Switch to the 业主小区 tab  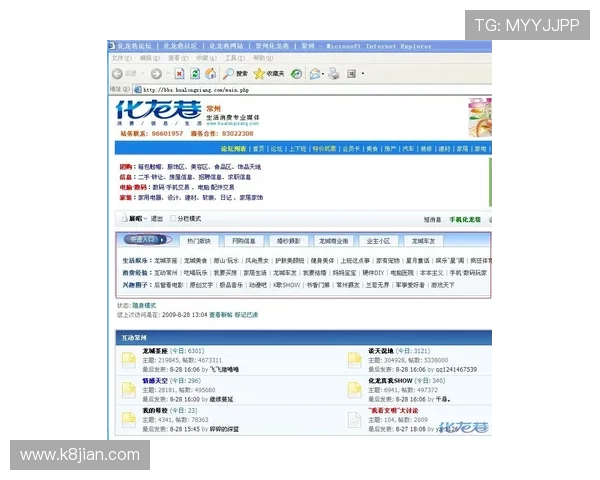tap(378, 241)
